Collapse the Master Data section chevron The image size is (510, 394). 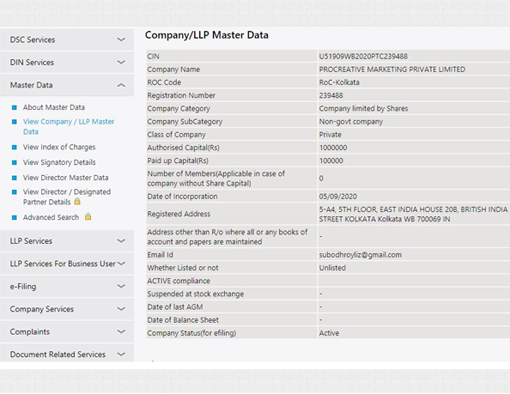[121, 85]
